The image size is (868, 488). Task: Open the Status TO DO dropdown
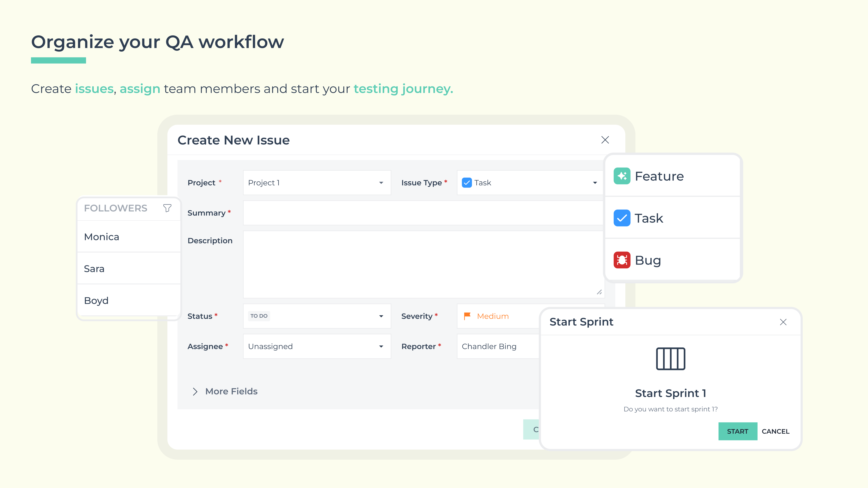[381, 316]
